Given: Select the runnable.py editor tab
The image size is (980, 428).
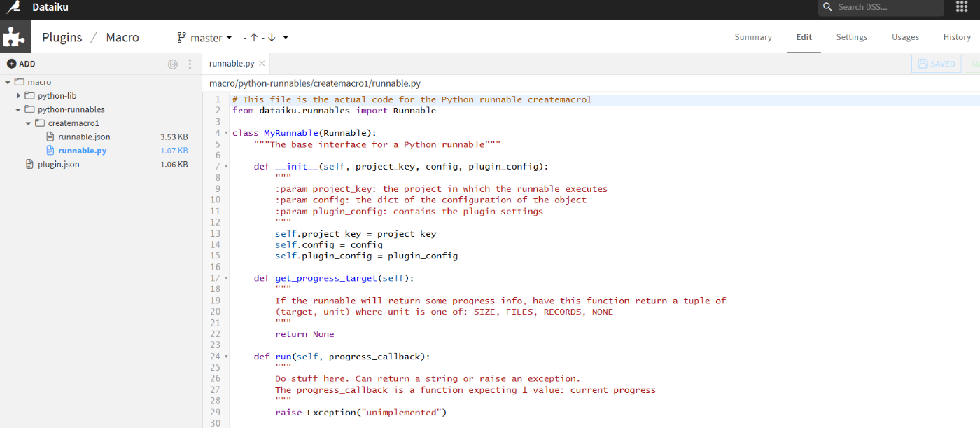Looking at the screenshot, I should click(x=232, y=63).
